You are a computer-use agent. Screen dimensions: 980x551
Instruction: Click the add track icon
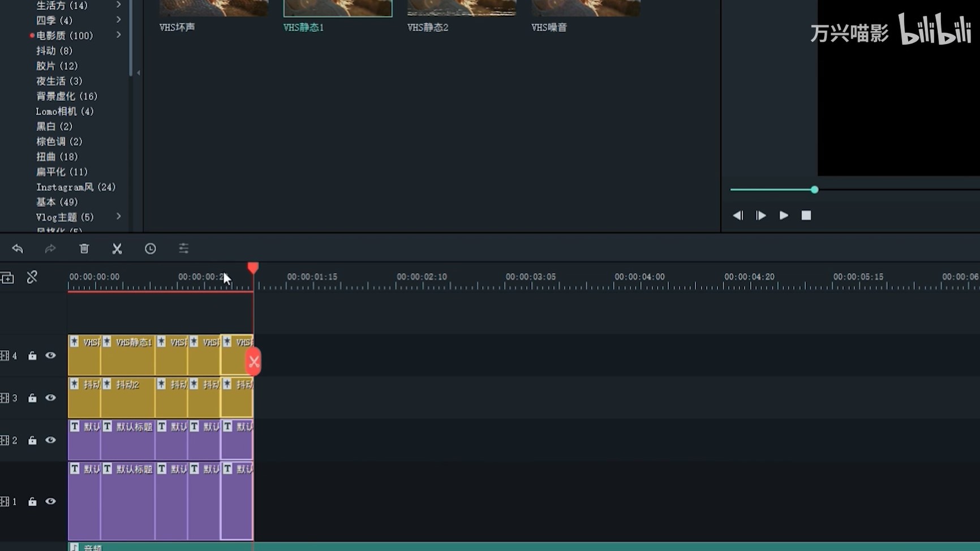coord(7,278)
